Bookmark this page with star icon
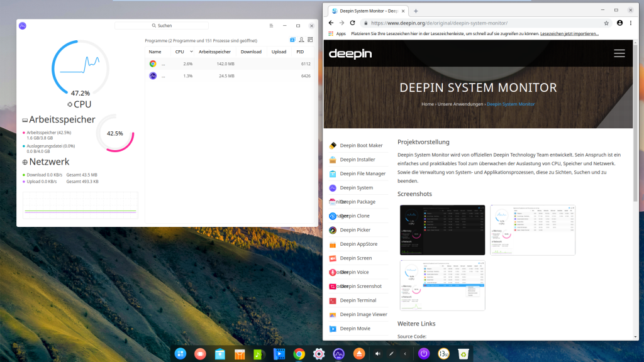Viewport: 644px width, 362px height. click(606, 23)
